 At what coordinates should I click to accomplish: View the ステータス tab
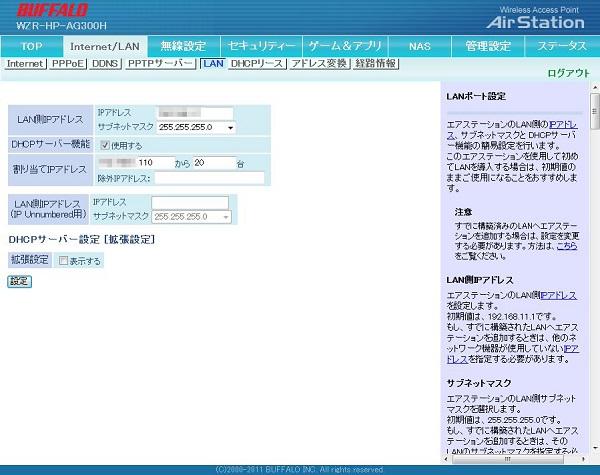click(x=561, y=46)
